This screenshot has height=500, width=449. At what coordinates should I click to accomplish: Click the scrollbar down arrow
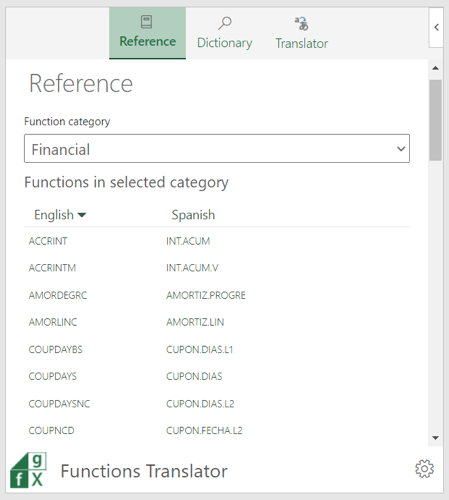tap(435, 438)
